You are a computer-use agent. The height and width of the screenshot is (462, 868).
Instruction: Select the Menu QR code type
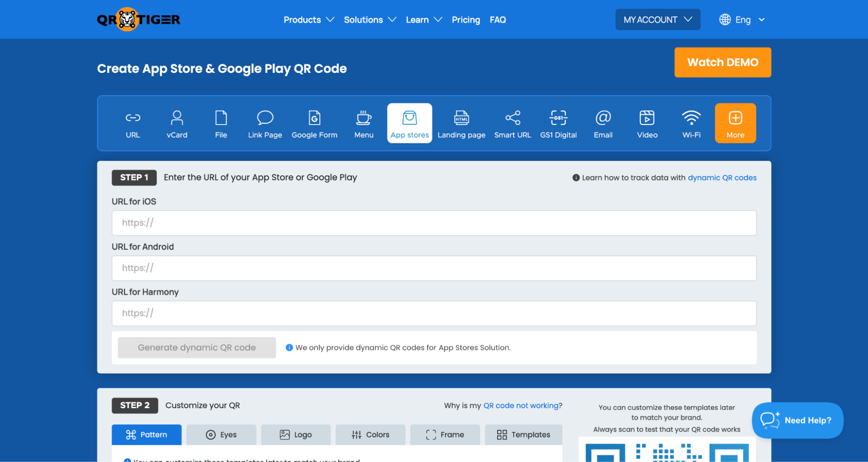[x=364, y=124]
